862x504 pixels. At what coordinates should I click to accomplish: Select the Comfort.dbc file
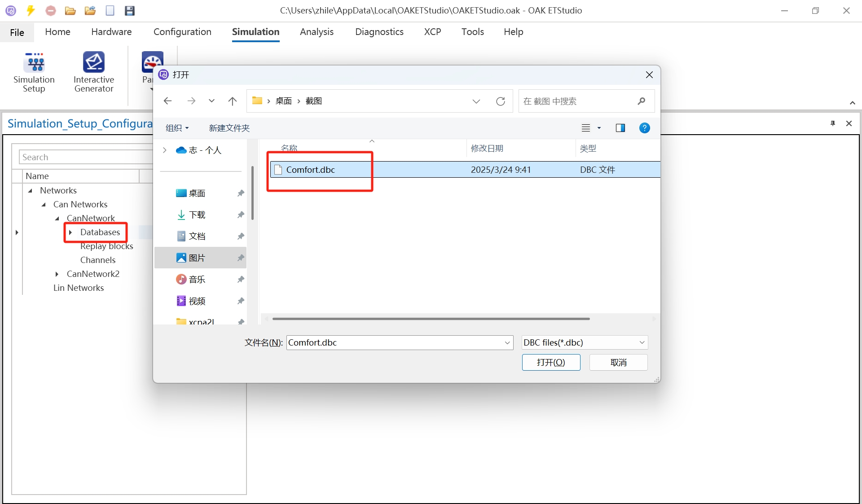click(310, 170)
